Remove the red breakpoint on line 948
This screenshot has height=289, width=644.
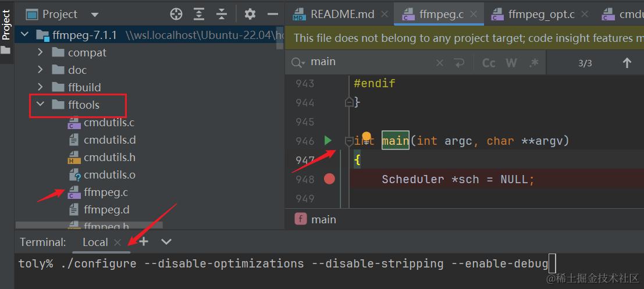329,179
